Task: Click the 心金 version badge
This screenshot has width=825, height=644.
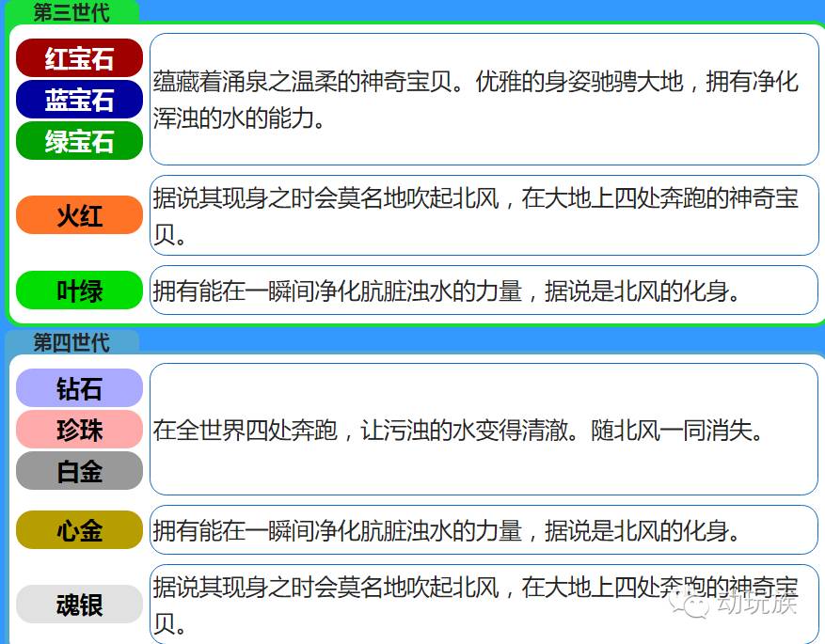Action: [x=78, y=530]
